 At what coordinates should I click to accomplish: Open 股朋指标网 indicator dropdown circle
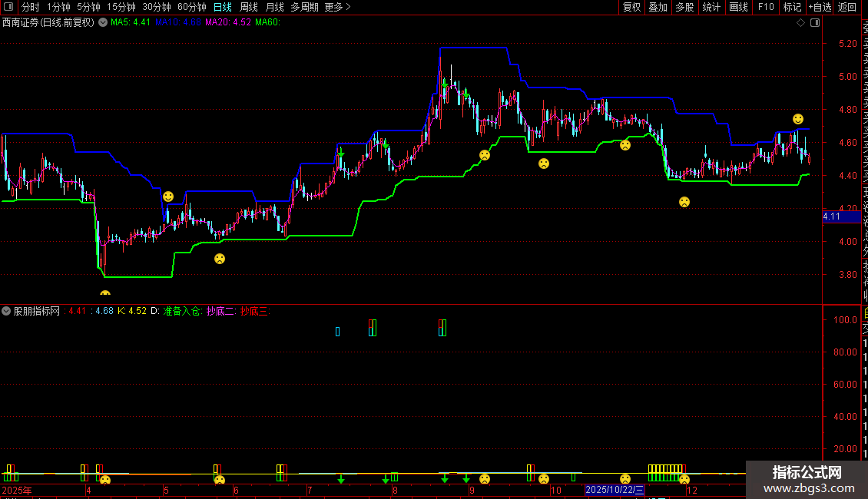pos(6,311)
